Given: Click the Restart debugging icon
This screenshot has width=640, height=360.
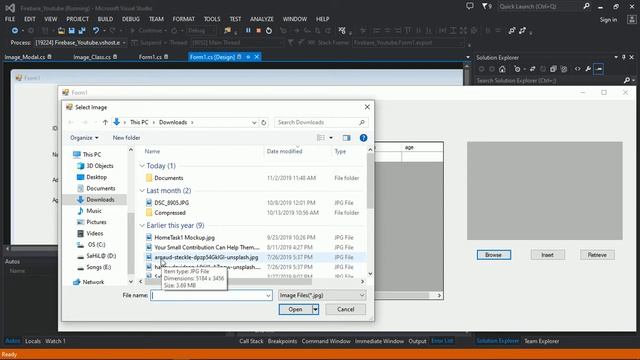Looking at the screenshot, I should pos(269,31).
